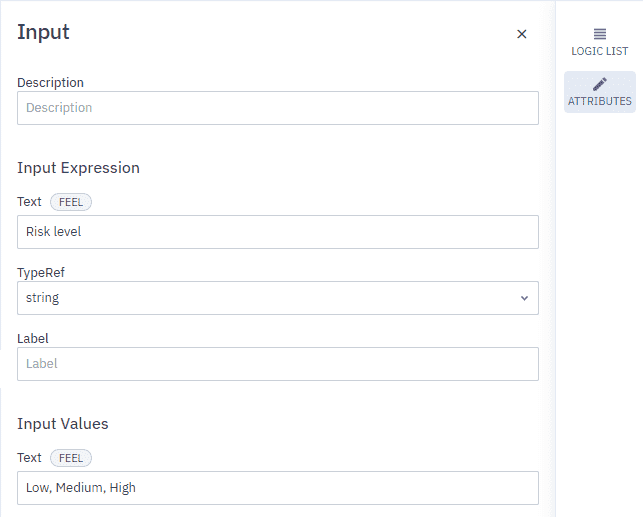Click the Description input field
Image resolution: width=643 pixels, height=517 pixels.
278,108
